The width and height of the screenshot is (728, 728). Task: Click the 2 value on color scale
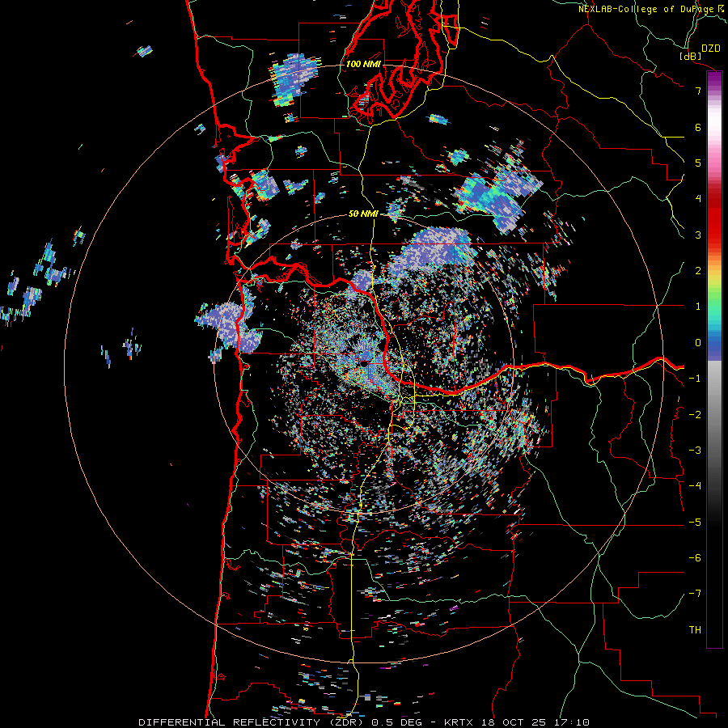point(698,271)
